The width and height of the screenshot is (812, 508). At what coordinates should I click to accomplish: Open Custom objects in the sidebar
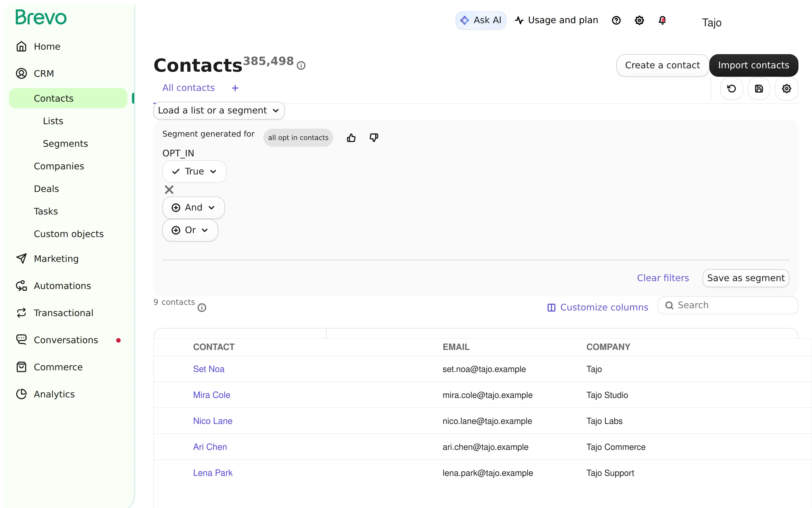pos(69,234)
